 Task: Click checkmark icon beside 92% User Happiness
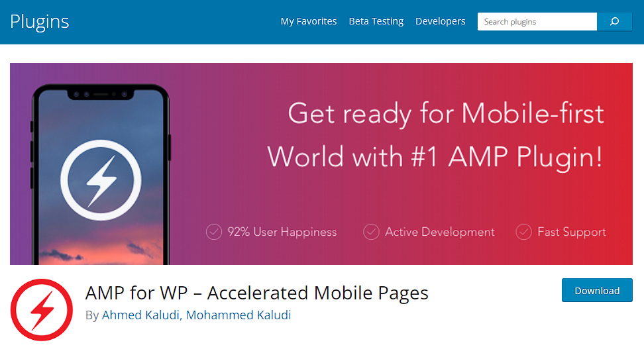[214, 232]
